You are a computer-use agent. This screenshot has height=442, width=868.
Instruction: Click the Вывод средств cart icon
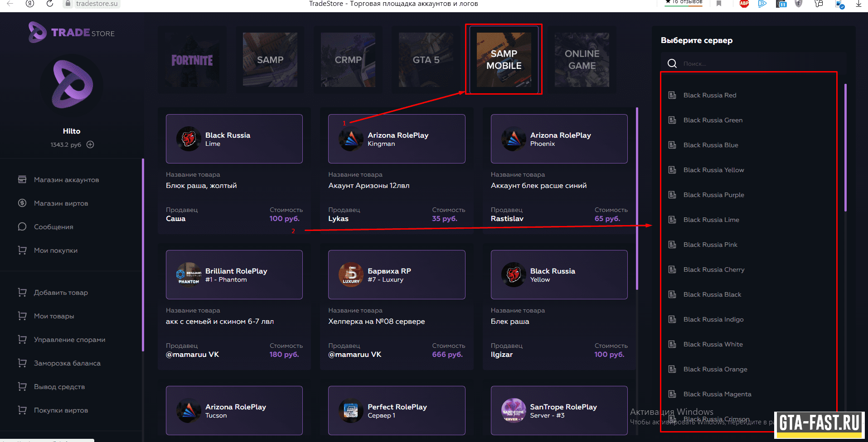[22, 386]
